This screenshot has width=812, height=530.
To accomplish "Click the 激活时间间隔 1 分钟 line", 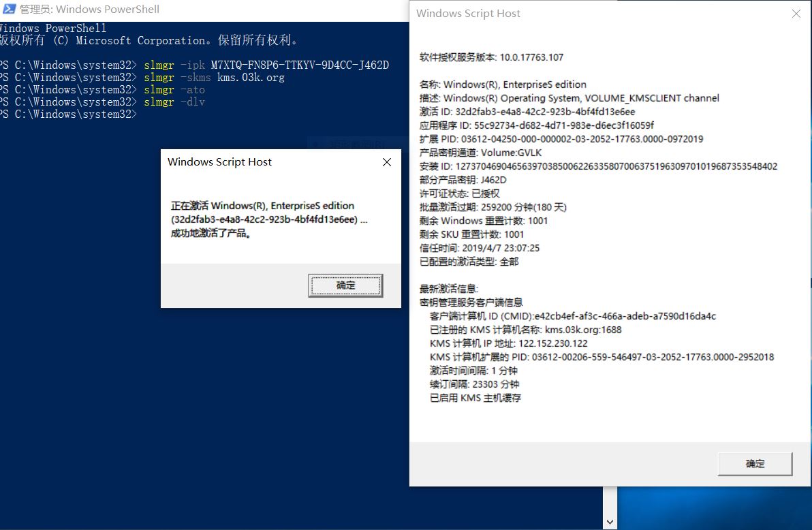I will click(473, 371).
